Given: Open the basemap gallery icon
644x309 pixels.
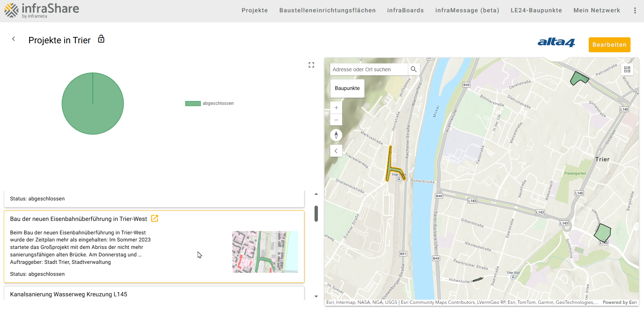Looking at the screenshot, I should (627, 69).
